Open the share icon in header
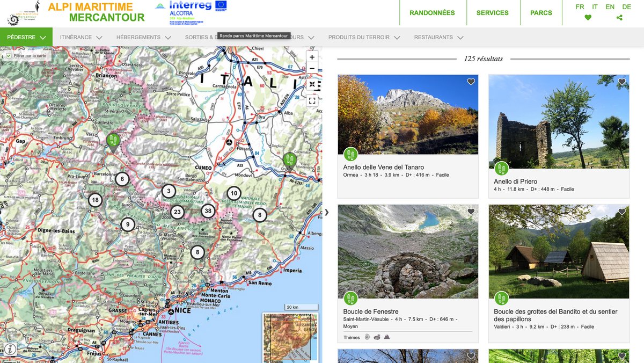Viewport: 644px width, 363px height. click(x=619, y=18)
